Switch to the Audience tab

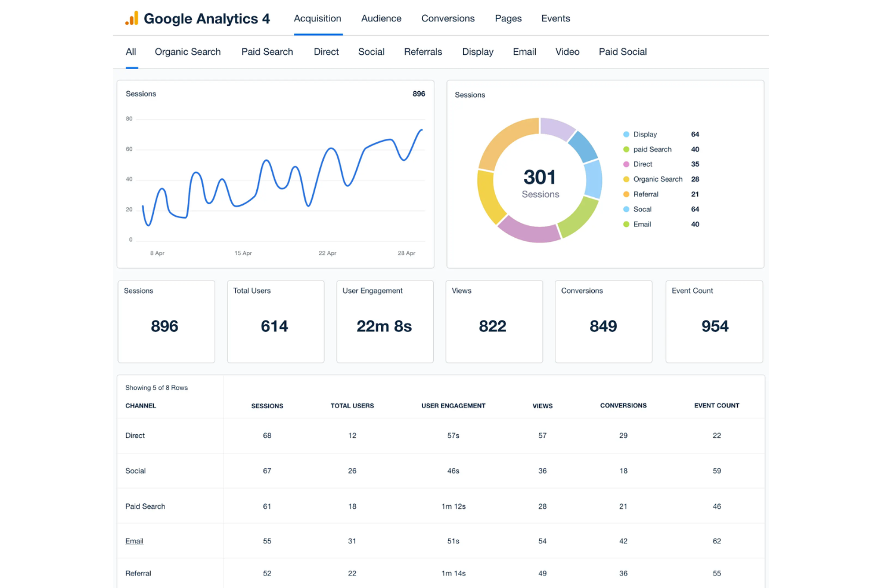381,18
